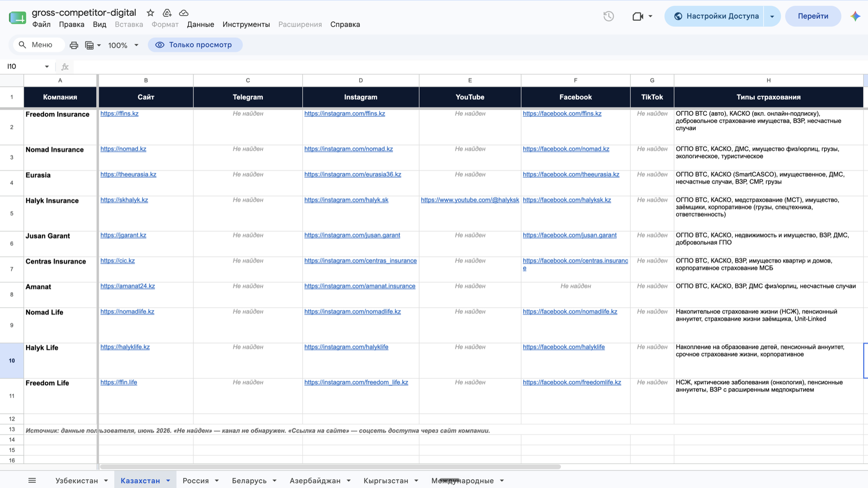Viewport: 868px width, 488px height.
Task: Open the Вид menu
Action: pos(99,25)
